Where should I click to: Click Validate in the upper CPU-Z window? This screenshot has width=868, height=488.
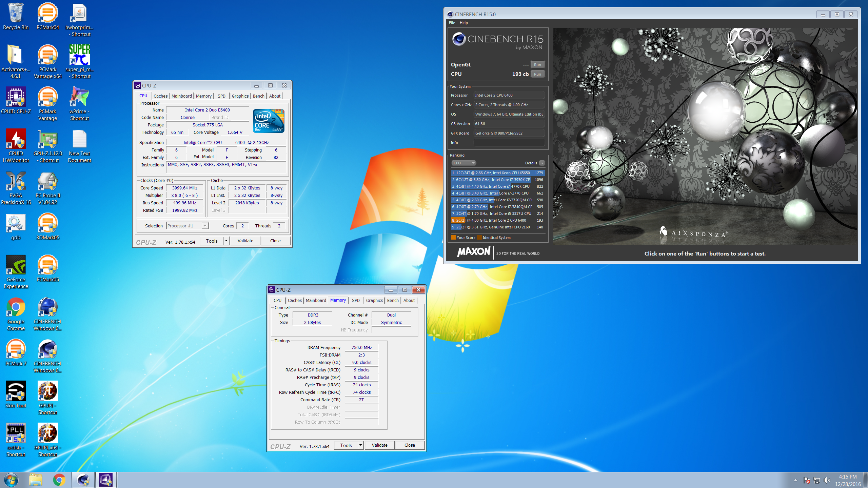[245, 241]
